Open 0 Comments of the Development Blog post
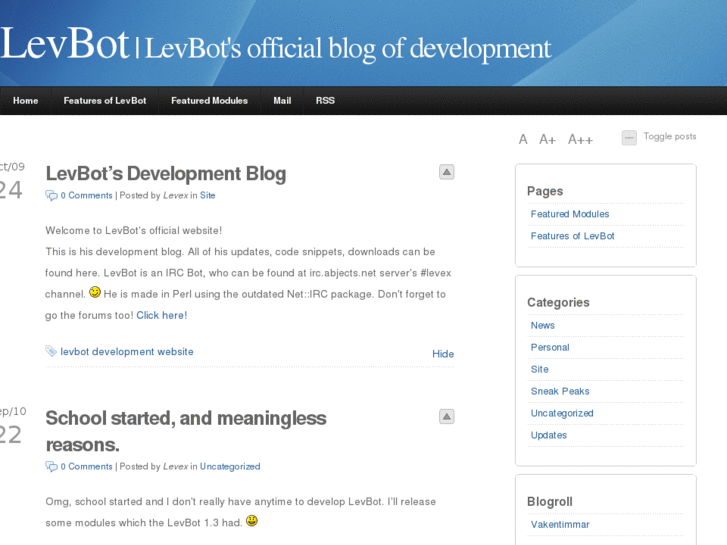727x545 pixels. tap(86, 195)
